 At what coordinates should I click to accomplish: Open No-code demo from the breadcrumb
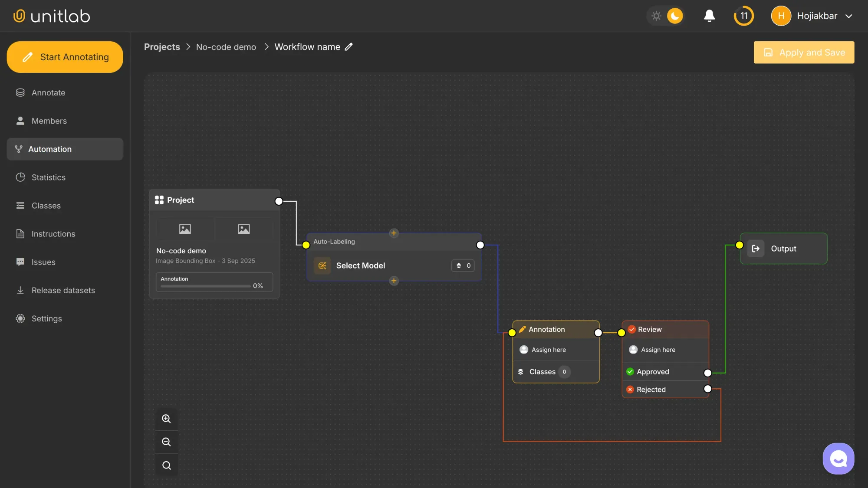[x=226, y=47]
